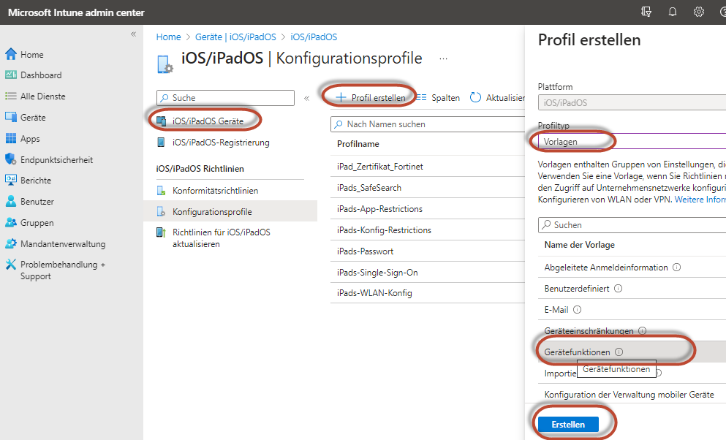The height and width of the screenshot is (440, 726).
Task: Go to Geräte in the sidebar
Action: tap(34, 117)
